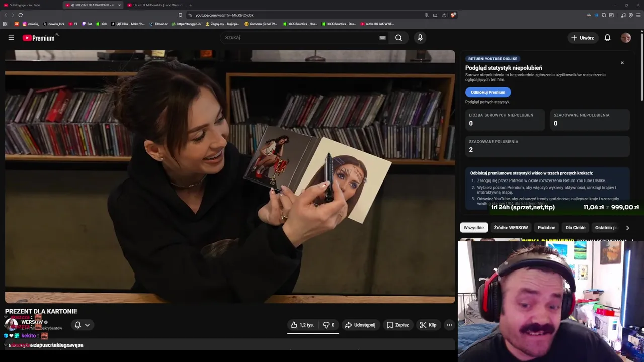This screenshot has width=644, height=362.
Task: Go forward with browser forward arrow
Action: [12, 15]
